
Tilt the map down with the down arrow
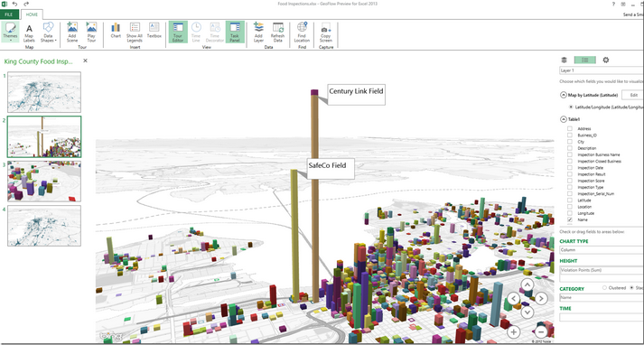point(527,312)
